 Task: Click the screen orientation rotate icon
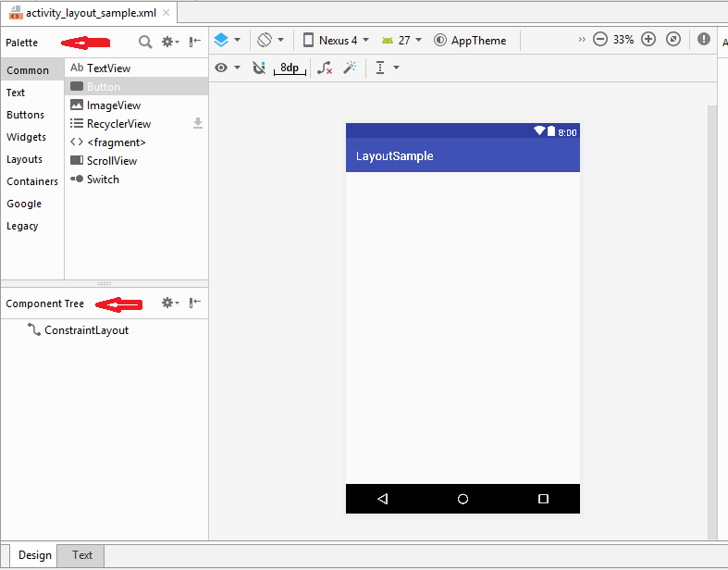pyautogui.click(x=269, y=40)
